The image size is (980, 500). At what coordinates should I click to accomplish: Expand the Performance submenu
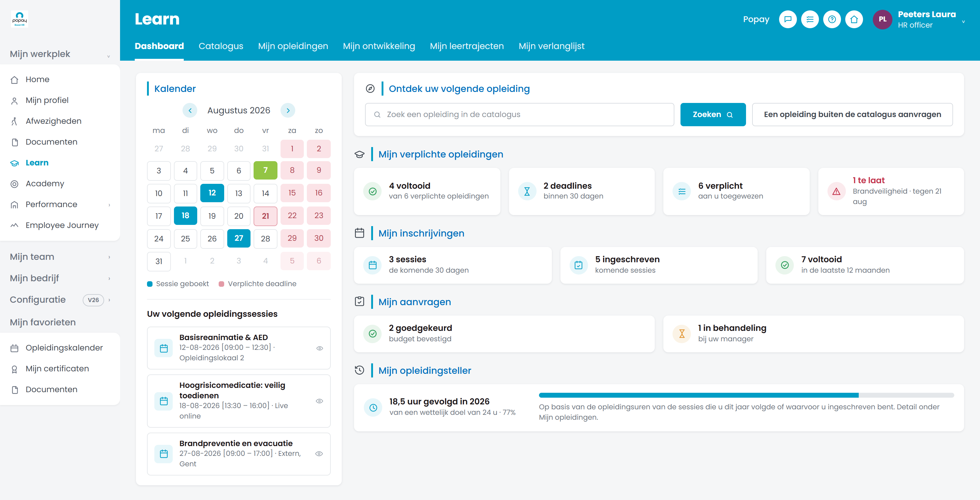tap(109, 205)
